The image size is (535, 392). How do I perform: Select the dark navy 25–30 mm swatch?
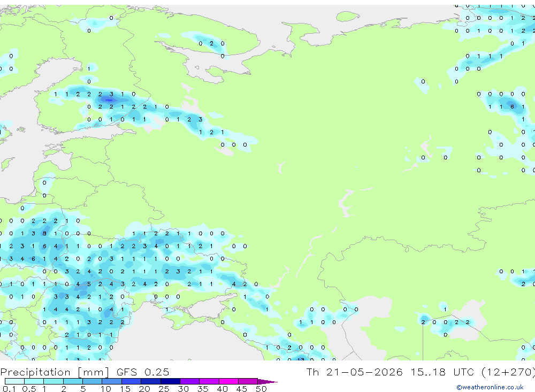click(x=170, y=381)
